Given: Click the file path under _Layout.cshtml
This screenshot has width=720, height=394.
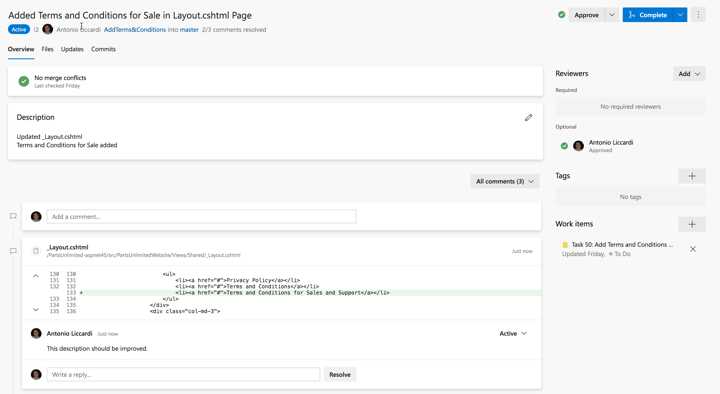Looking at the screenshot, I should tap(143, 255).
